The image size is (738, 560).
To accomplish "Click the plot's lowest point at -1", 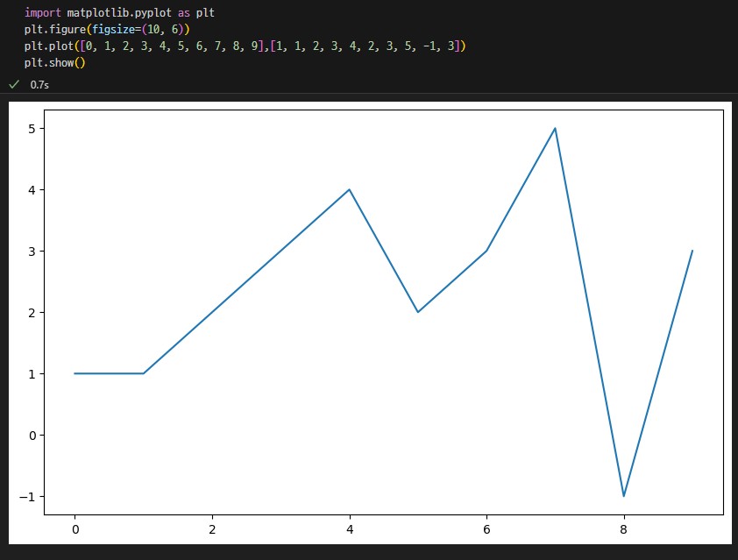I will point(624,495).
